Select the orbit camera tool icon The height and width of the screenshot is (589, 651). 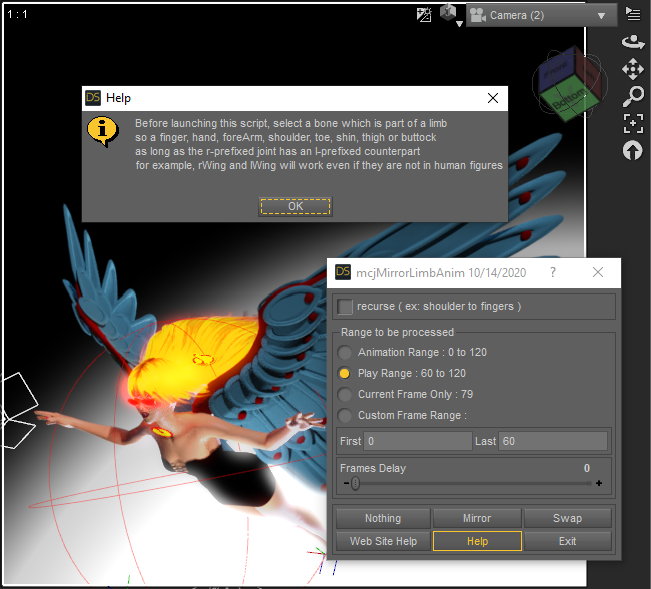tap(633, 42)
